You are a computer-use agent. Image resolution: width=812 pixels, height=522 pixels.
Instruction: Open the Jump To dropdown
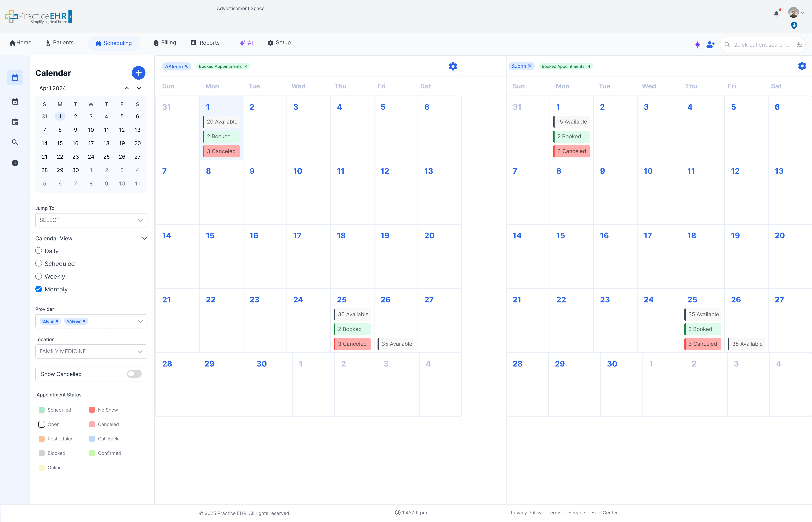click(x=91, y=220)
